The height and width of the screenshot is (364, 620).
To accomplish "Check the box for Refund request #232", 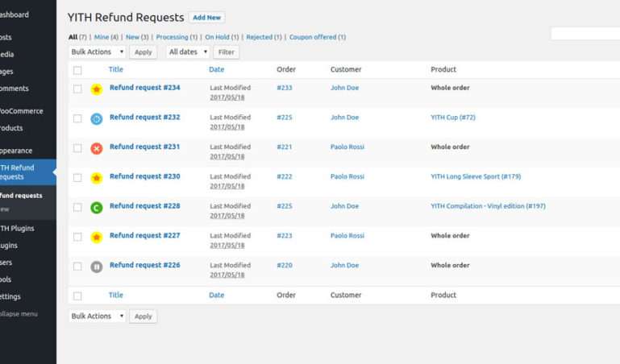I will 77,118.
